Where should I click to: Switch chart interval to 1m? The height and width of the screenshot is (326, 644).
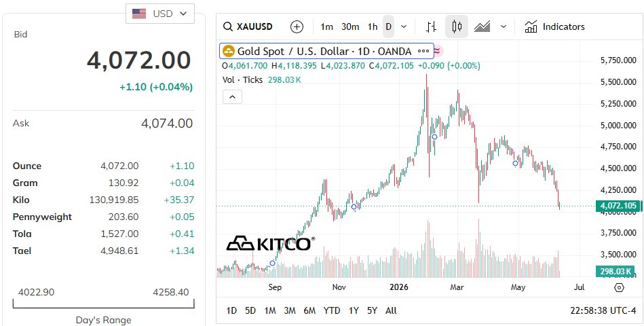pos(326,26)
